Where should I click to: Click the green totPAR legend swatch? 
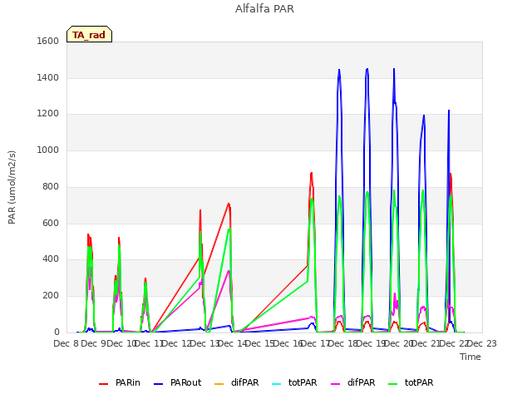click(393, 384)
